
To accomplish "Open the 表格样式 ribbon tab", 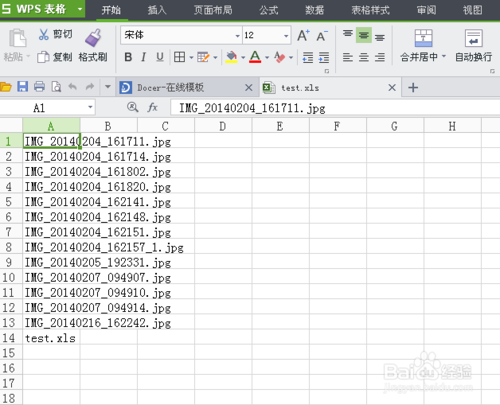I will click(370, 10).
